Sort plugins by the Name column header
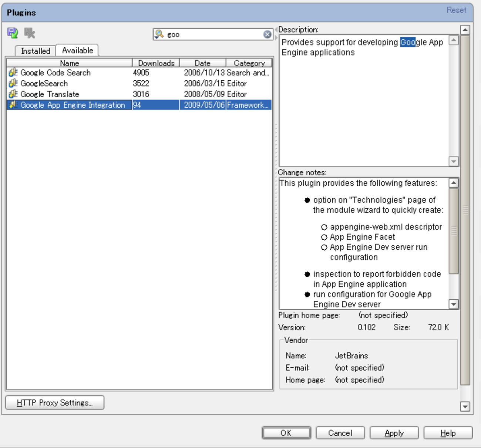Image resolution: width=481 pixels, height=448 pixels. (x=70, y=63)
